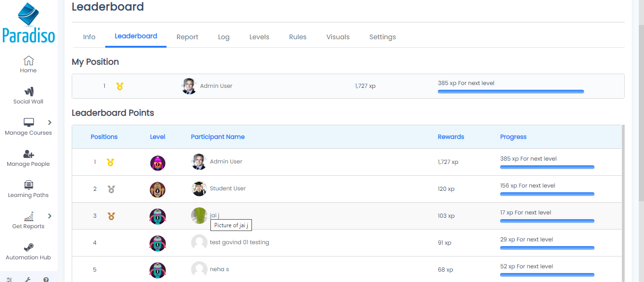
Task: Open Manage People in the sidebar
Action: 28,158
